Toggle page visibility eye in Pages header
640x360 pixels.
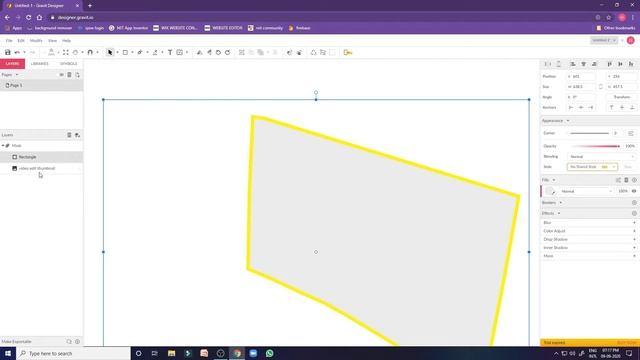62,75
